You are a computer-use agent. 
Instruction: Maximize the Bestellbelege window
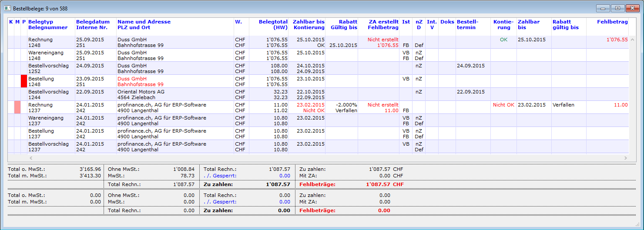pyautogui.click(x=617, y=8)
